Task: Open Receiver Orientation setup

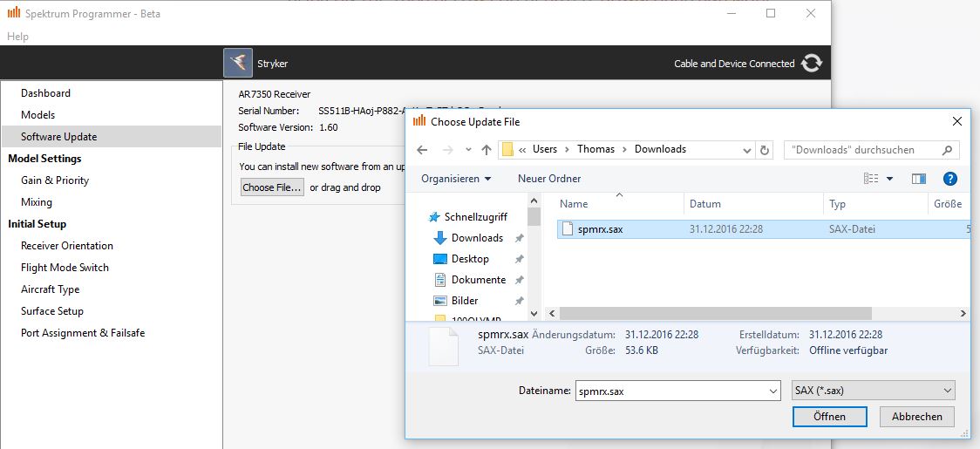Action: point(67,246)
